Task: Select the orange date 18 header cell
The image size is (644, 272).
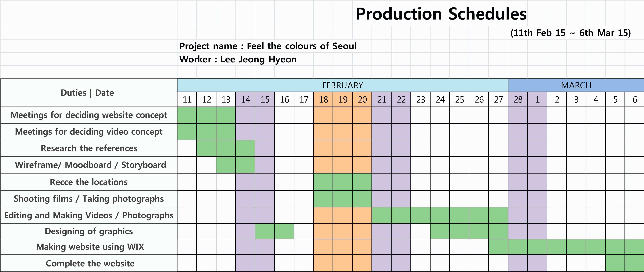Action: [x=323, y=100]
